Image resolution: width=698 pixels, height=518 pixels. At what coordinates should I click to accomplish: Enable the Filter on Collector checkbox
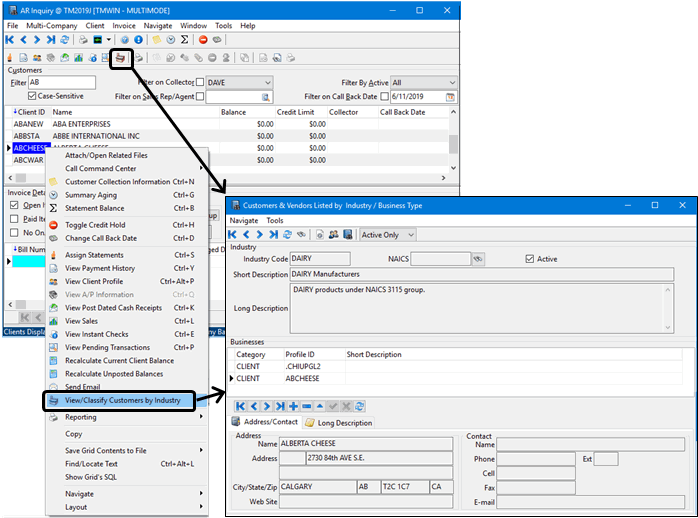tap(200, 82)
